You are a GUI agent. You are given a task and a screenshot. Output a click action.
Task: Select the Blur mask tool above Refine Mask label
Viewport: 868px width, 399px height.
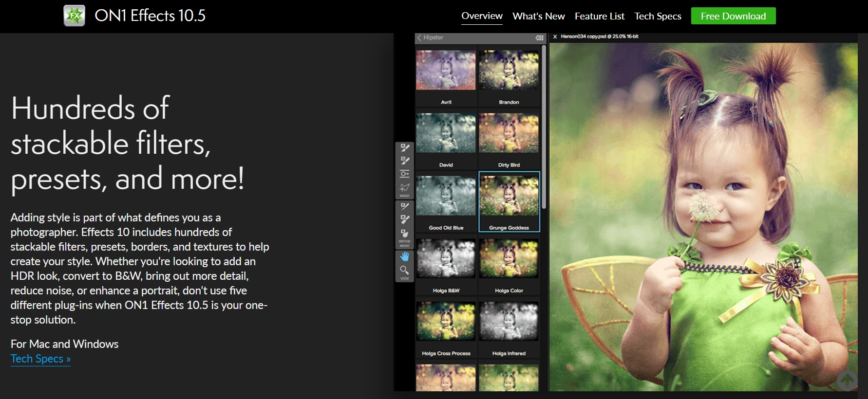tap(405, 233)
